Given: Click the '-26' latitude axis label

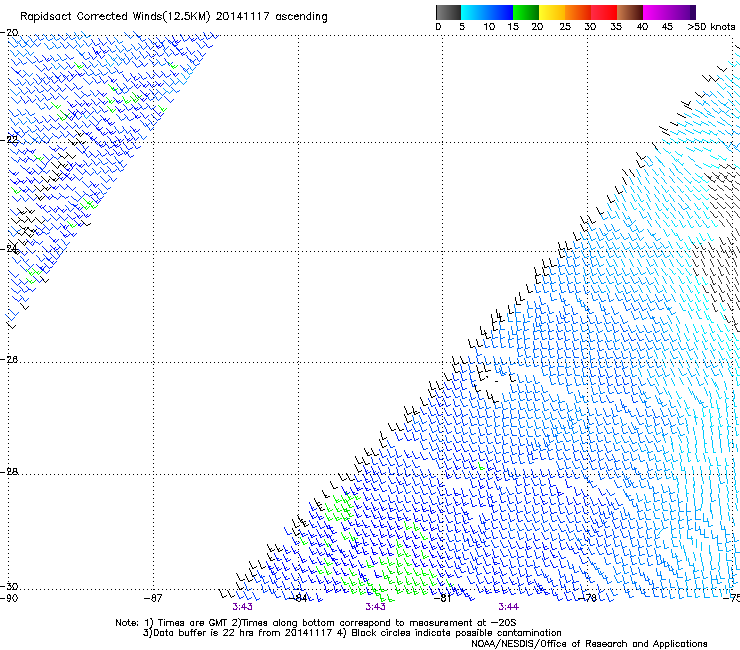Looking at the screenshot, I should coord(9,360).
